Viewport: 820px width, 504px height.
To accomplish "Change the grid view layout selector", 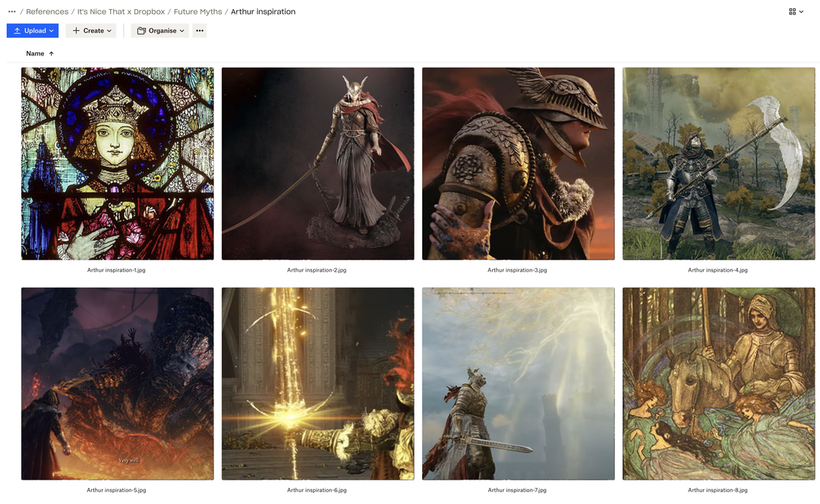I will tap(796, 11).
